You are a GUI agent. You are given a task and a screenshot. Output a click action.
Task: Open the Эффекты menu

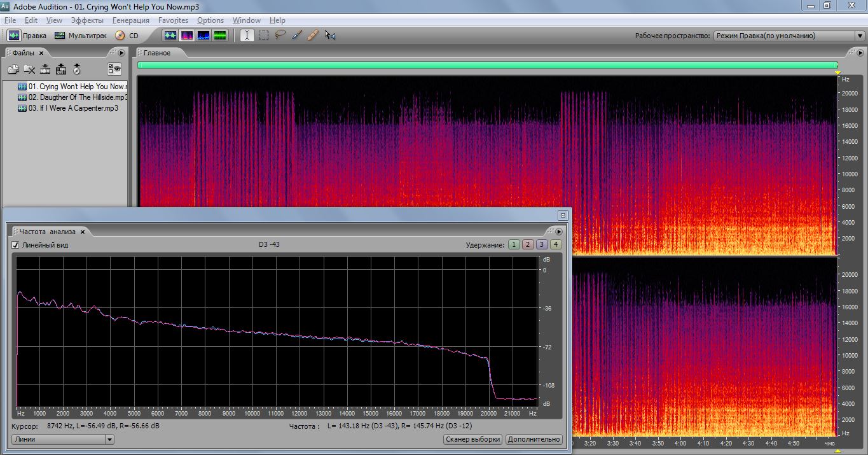88,20
